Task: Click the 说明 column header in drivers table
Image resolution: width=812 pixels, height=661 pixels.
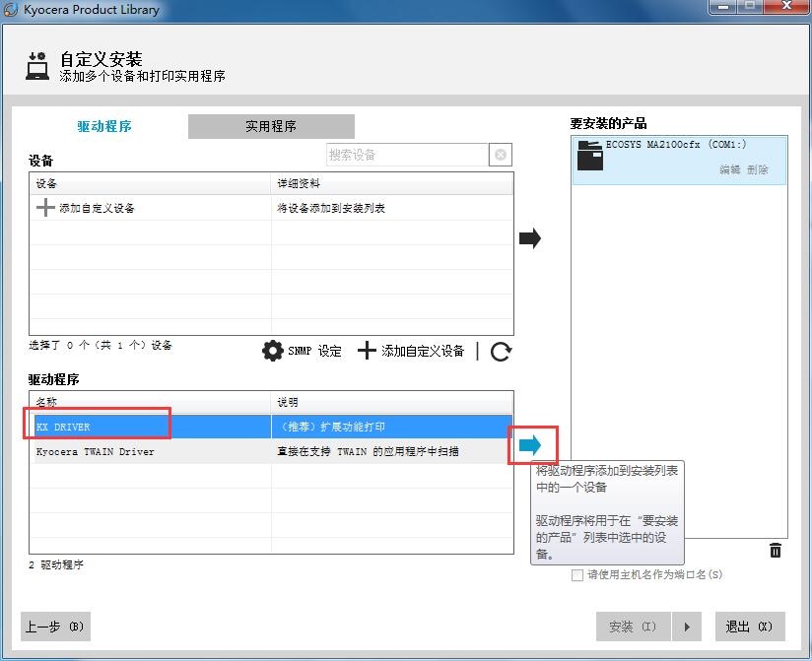Action: click(x=392, y=402)
